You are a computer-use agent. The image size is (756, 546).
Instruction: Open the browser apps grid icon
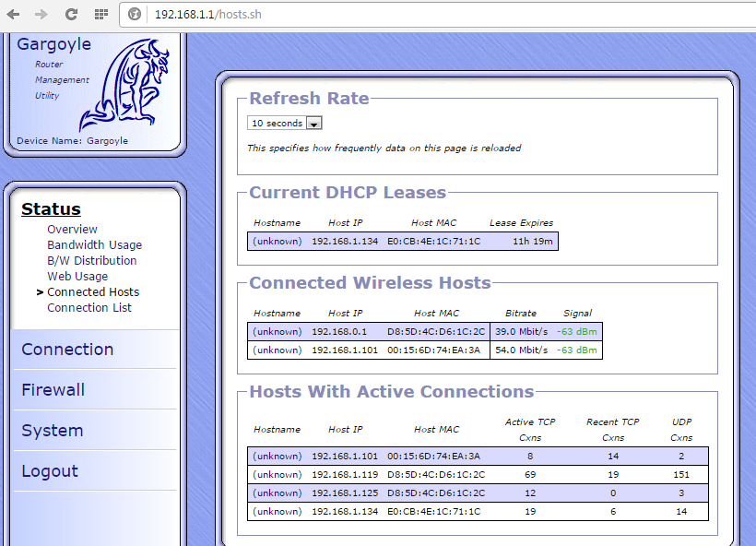100,15
